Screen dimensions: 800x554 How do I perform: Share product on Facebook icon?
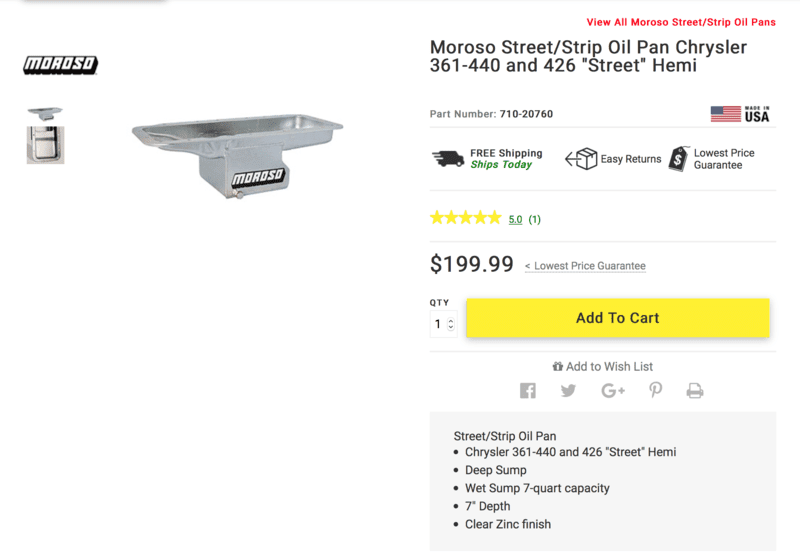[x=528, y=391]
